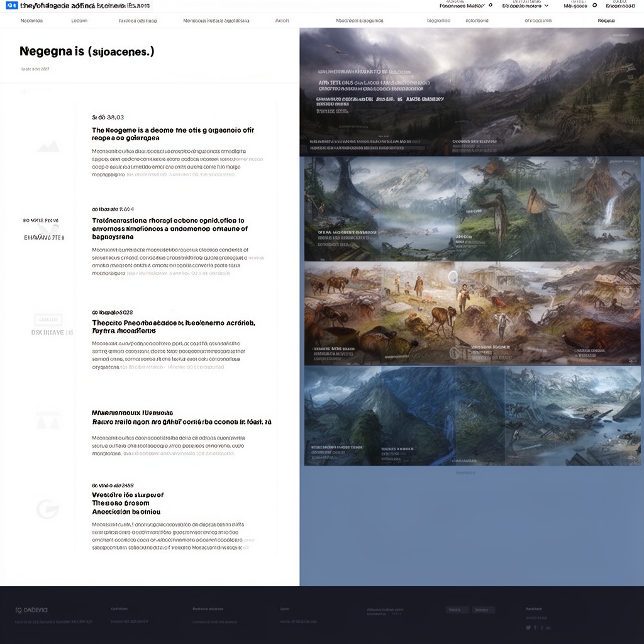Open the 'Roguss' navigation item
Viewport: 644px width, 644px height.
[606, 21]
